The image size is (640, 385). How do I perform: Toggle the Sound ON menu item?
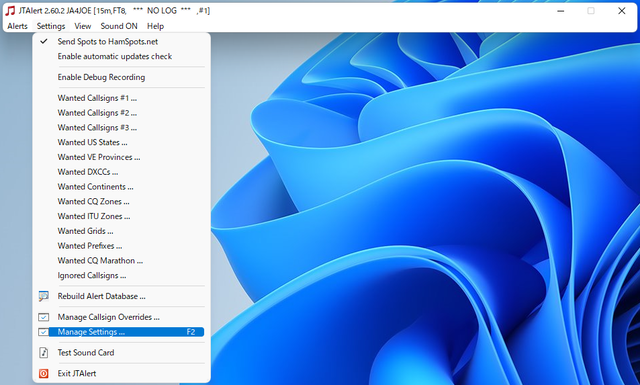click(x=119, y=26)
